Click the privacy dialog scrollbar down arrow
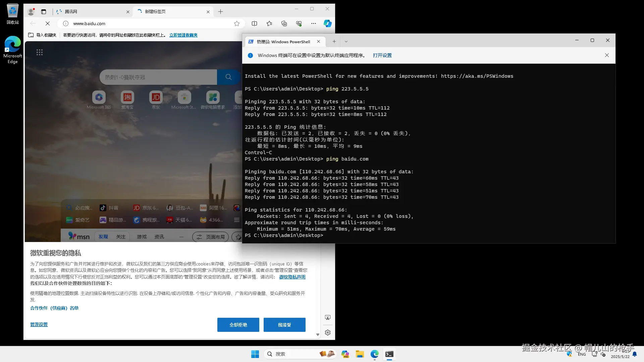The height and width of the screenshot is (362, 644). (318, 335)
